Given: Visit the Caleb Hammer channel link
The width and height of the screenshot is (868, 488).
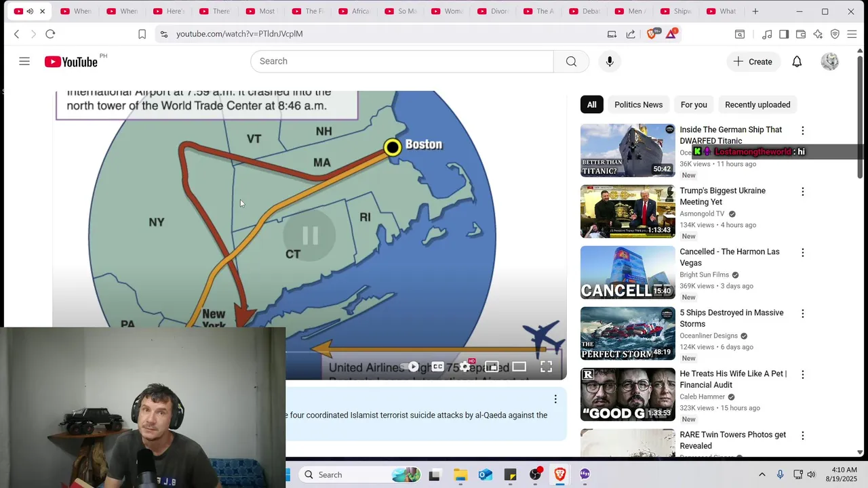Looking at the screenshot, I should coord(703,396).
